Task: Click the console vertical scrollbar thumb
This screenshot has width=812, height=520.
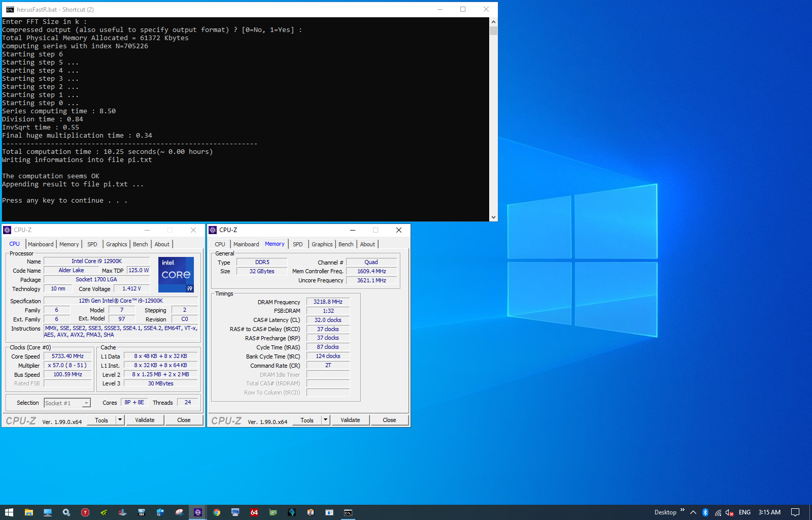Action: 493,30
